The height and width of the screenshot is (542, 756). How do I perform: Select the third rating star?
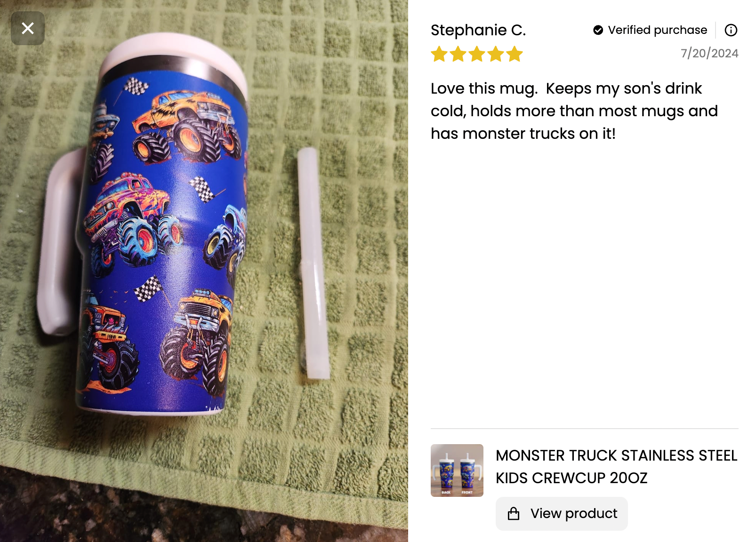pos(477,54)
